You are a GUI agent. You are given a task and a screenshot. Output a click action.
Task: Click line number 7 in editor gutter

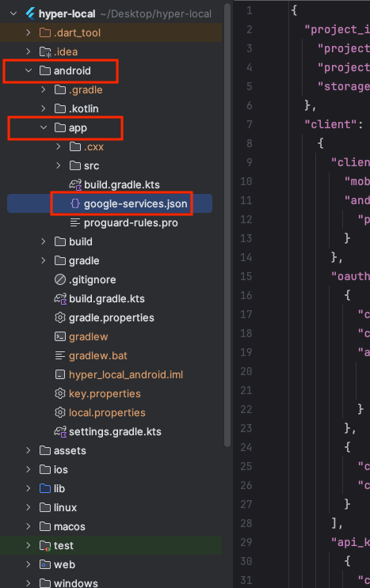coord(249,124)
